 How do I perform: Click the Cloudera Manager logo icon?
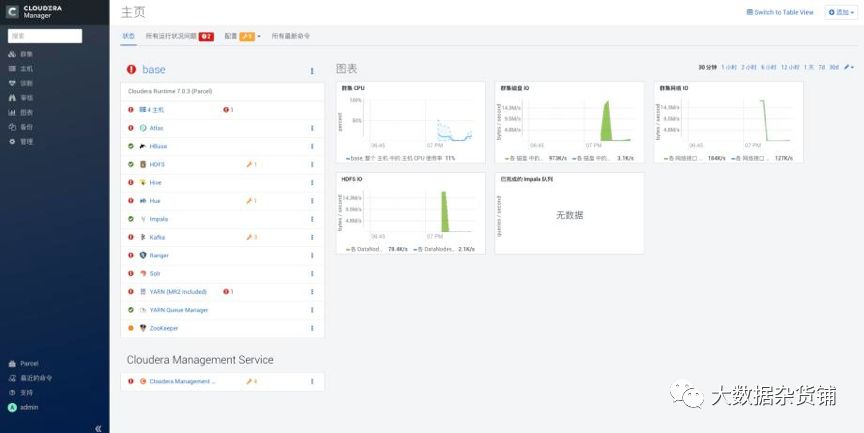(x=12, y=12)
